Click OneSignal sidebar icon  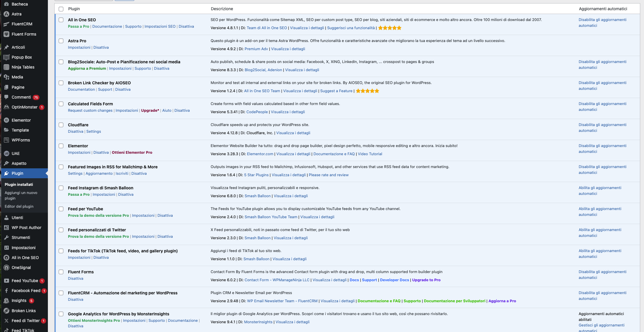tap(6, 268)
